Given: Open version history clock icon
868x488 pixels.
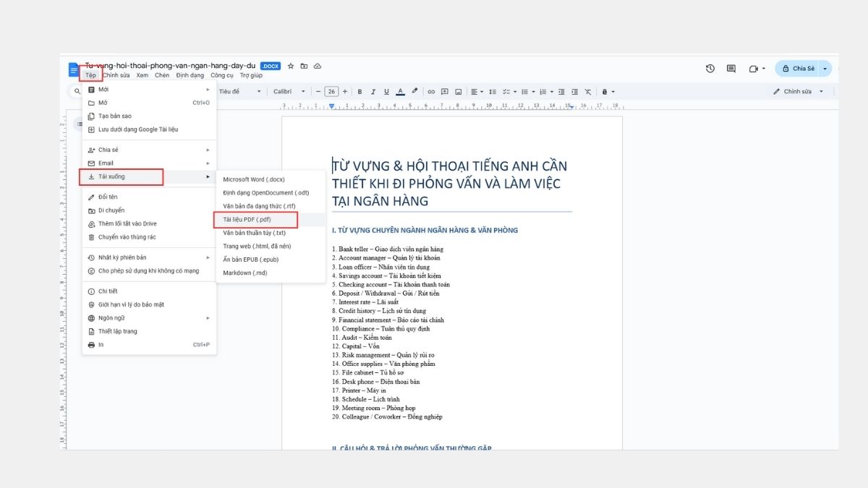Looking at the screenshot, I should point(710,69).
